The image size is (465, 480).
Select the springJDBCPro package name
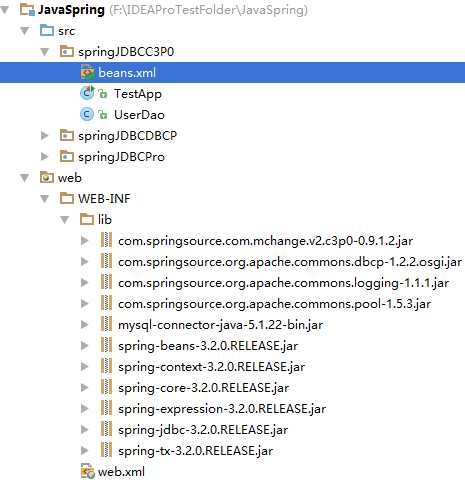click(x=121, y=157)
